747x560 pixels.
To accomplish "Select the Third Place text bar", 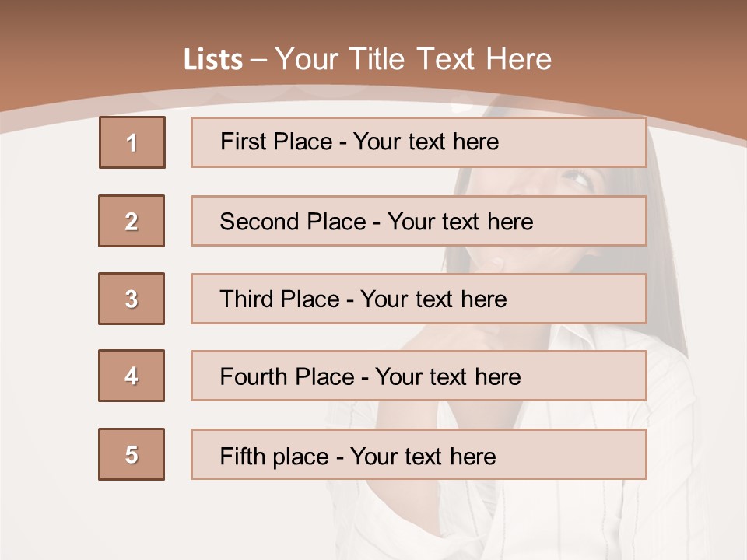I will pyautogui.click(x=419, y=299).
